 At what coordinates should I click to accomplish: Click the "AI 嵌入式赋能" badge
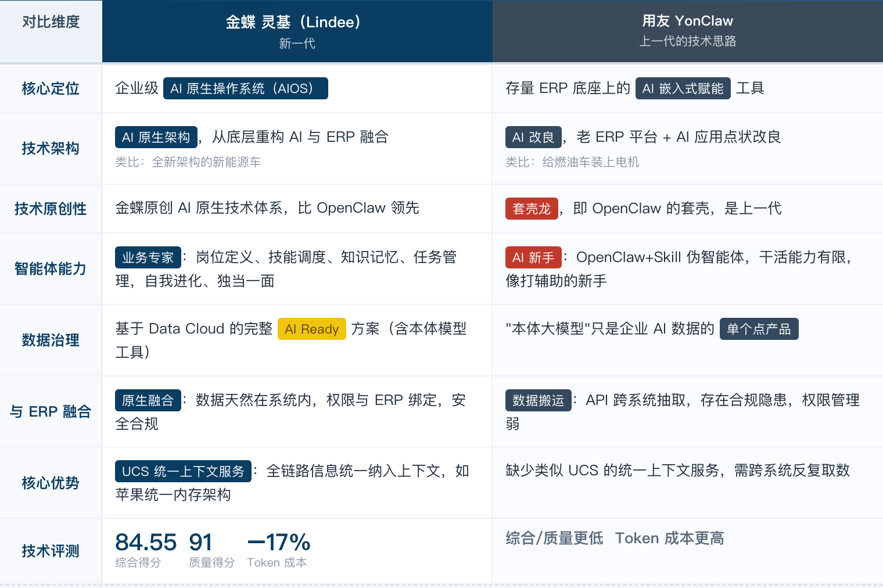[x=683, y=88]
